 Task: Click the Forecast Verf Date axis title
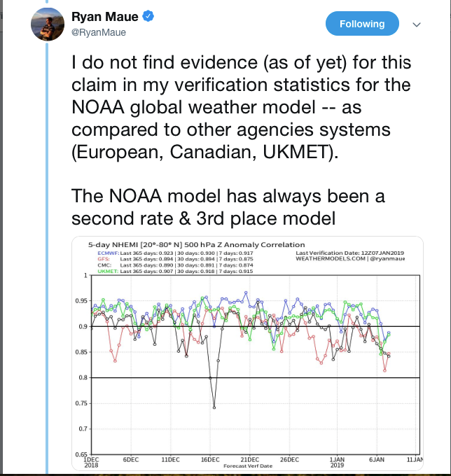(248, 466)
